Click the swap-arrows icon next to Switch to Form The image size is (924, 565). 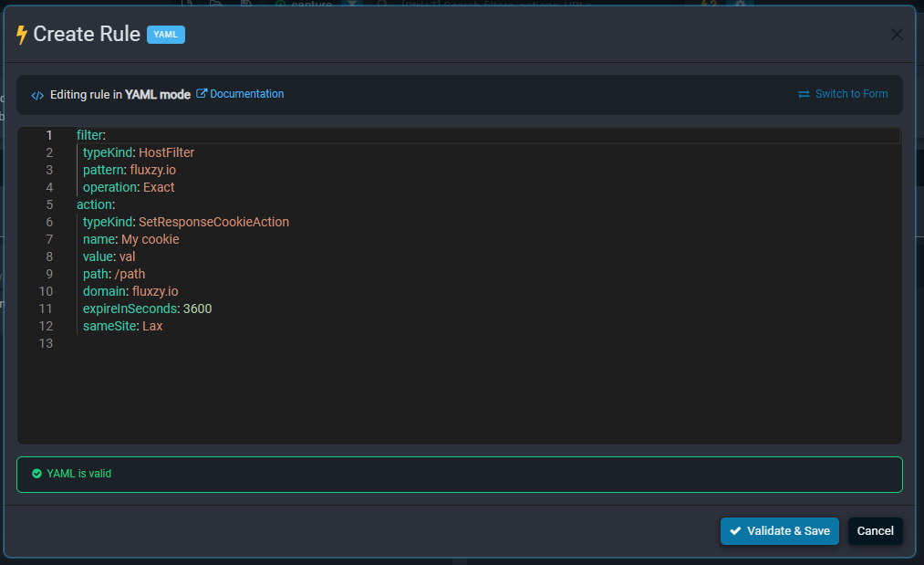click(804, 94)
